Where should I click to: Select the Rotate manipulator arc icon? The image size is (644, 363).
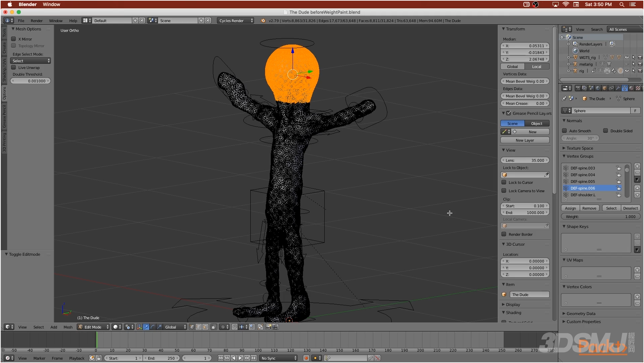click(x=153, y=327)
